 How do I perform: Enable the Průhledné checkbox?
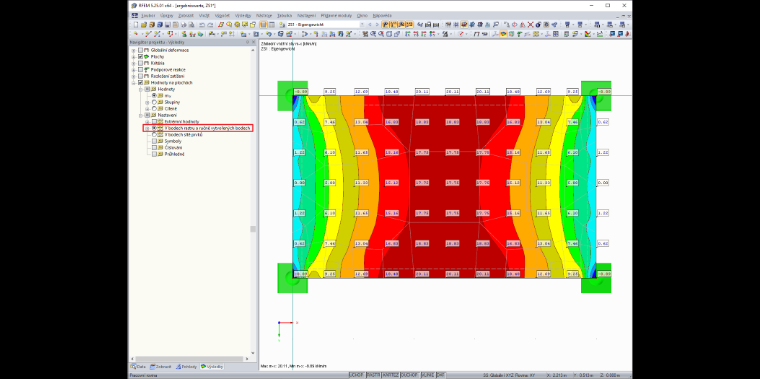point(154,154)
